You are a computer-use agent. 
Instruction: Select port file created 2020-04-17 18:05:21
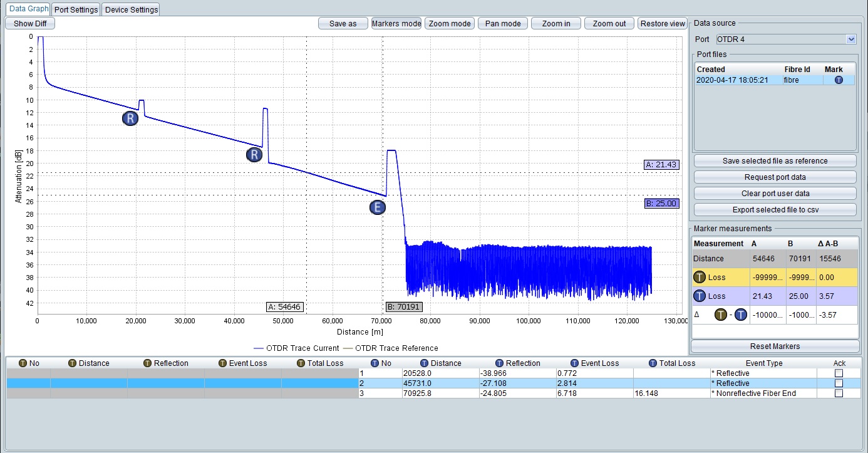pyautogui.click(x=775, y=80)
